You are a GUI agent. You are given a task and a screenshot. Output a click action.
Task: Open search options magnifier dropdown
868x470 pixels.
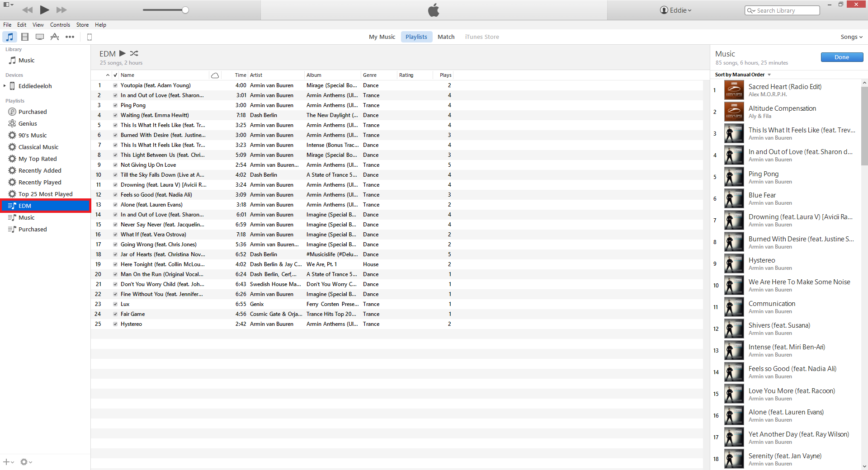coord(751,10)
